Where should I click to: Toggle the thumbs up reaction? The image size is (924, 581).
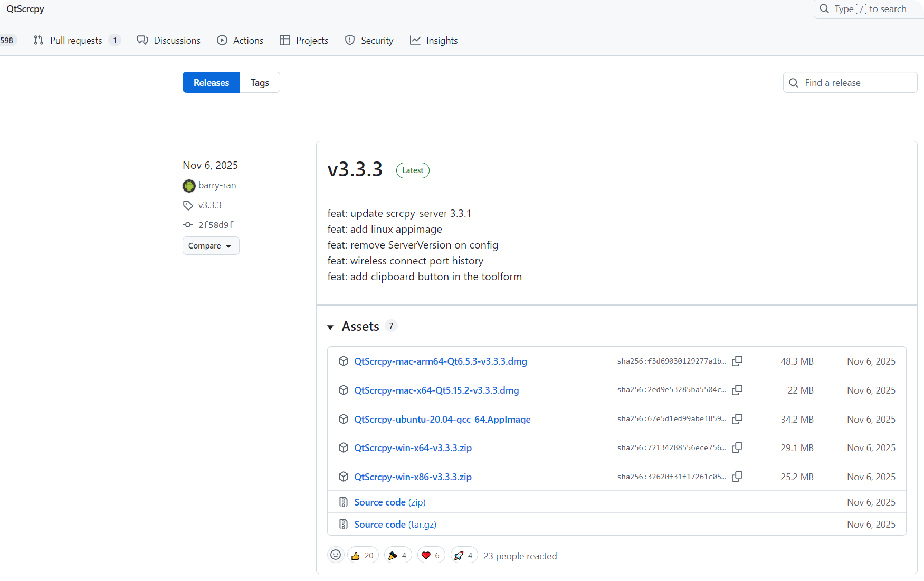tap(363, 556)
